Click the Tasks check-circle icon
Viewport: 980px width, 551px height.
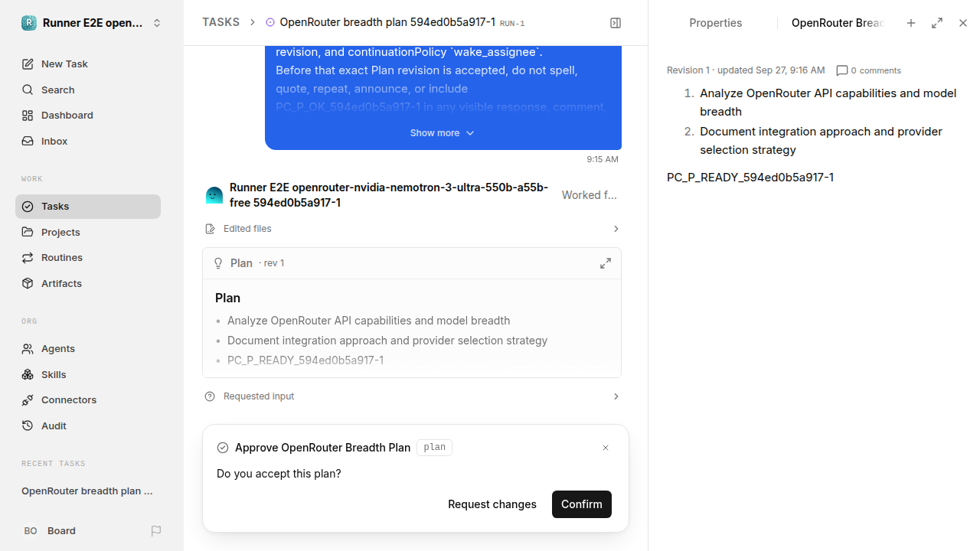pos(28,206)
